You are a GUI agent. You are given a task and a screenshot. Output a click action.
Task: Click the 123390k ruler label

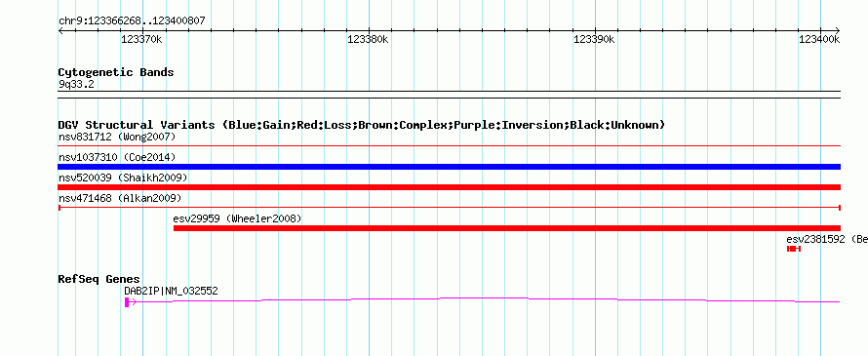coord(595,39)
